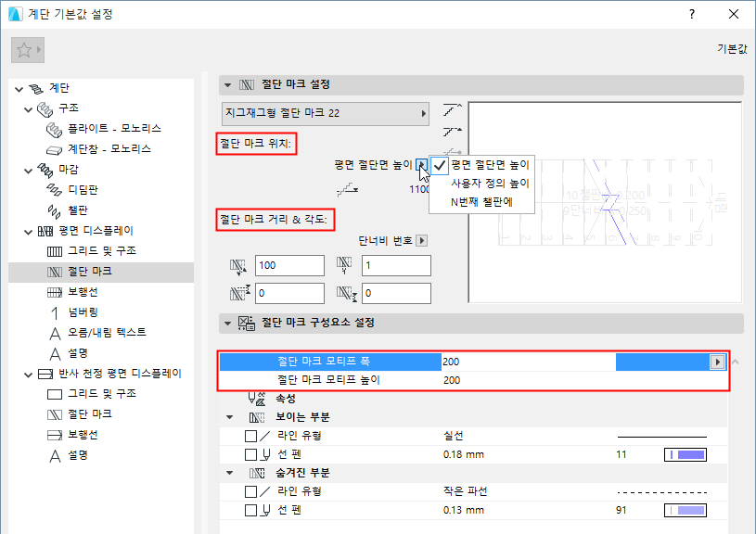Close the 계단 기본값 설정 dialog
756x534 pixels.
734,14
